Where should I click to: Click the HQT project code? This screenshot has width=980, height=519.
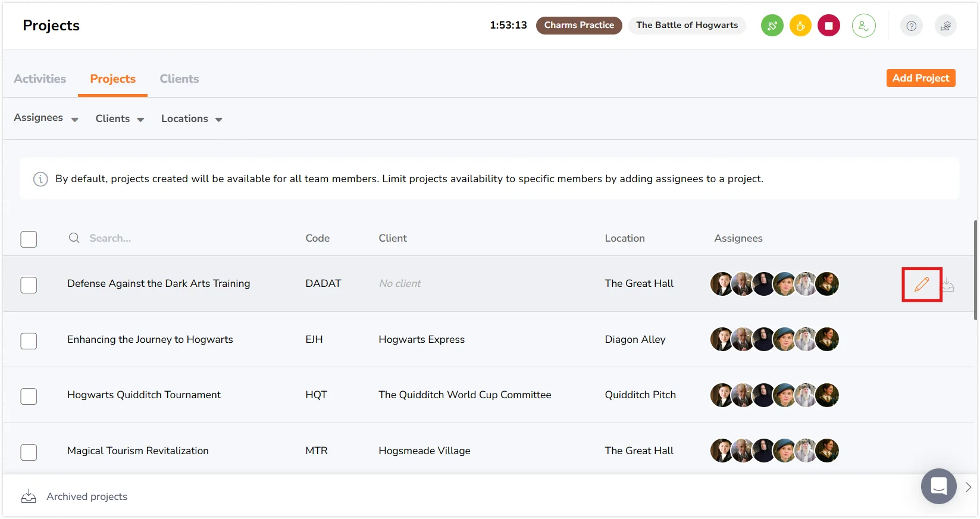[316, 395]
